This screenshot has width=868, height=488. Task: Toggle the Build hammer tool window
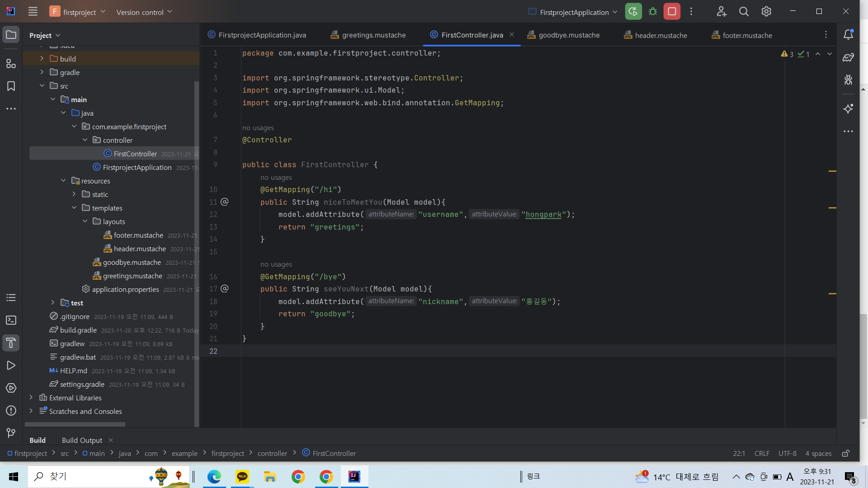click(x=11, y=343)
